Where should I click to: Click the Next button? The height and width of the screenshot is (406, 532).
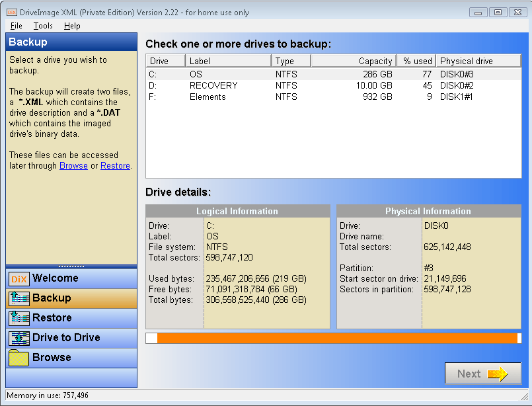483,374
